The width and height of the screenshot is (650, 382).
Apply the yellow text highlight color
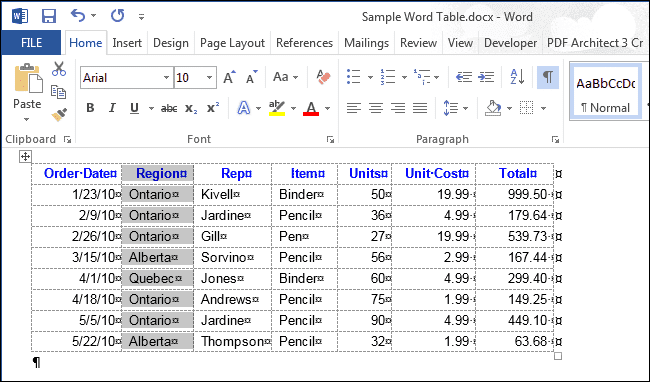click(x=276, y=109)
